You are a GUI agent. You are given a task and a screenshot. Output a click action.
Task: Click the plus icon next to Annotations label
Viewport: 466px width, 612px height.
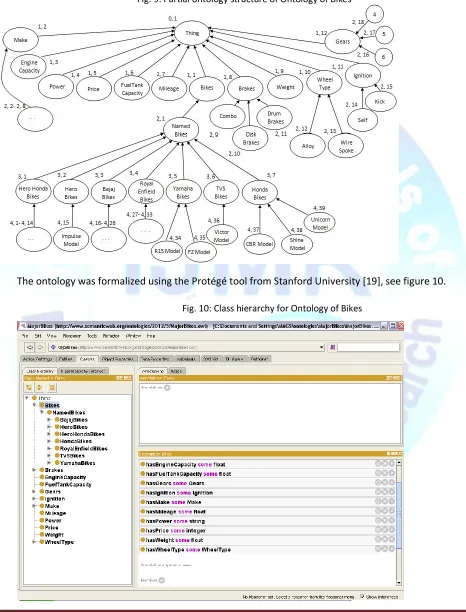(x=167, y=388)
